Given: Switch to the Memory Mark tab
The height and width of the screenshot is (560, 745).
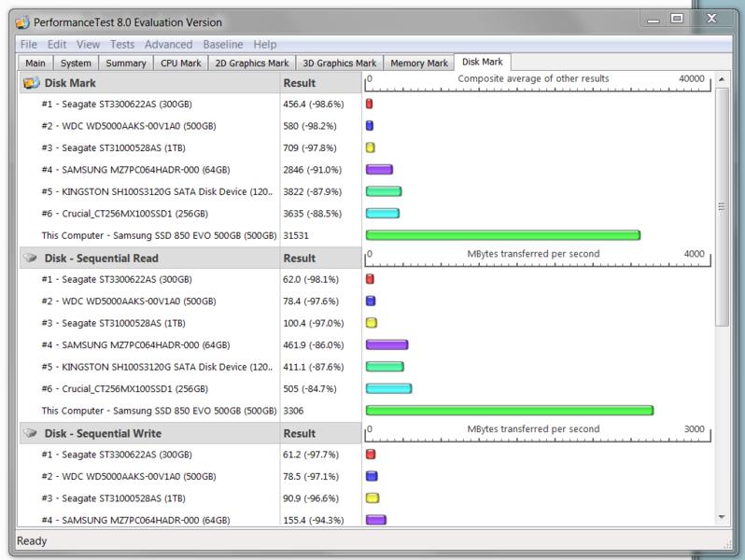Looking at the screenshot, I should [x=419, y=63].
